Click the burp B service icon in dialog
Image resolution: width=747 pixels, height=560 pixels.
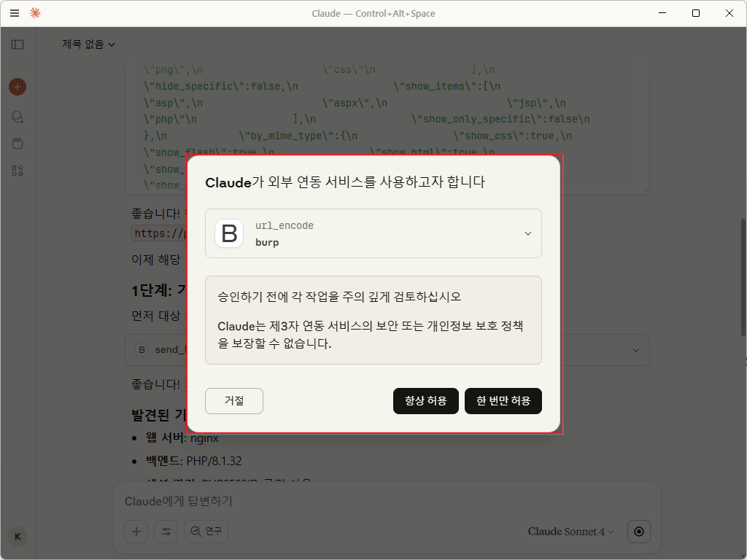(x=229, y=233)
